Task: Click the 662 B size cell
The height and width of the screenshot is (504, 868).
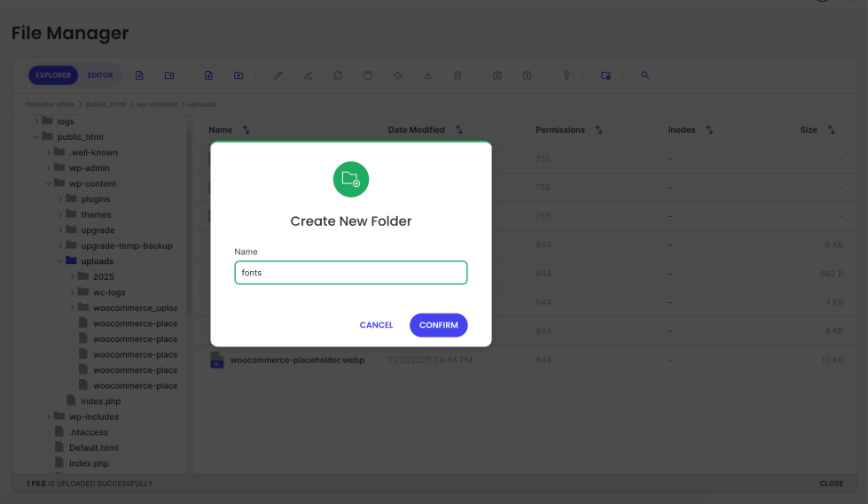Action: click(832, 274)
